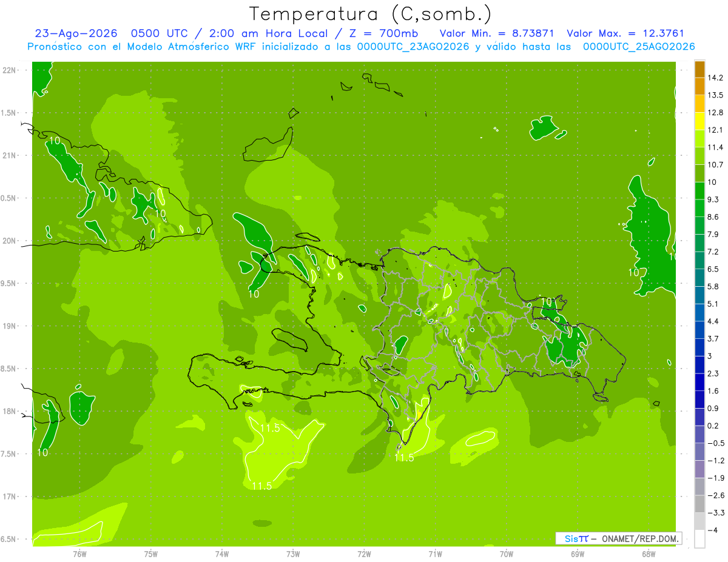Click the title "Temperatura (C,somb.)"

[x=370, y=14]
